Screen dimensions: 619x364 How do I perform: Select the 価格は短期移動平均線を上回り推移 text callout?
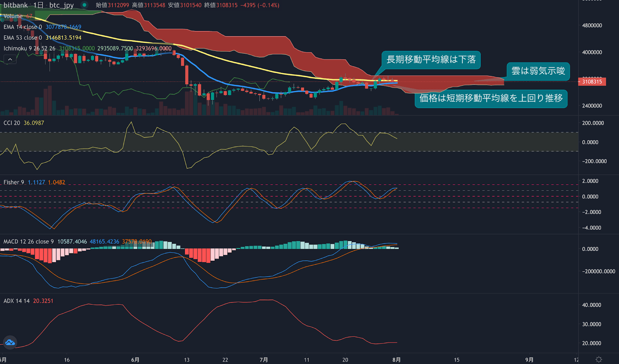[491, 98]
